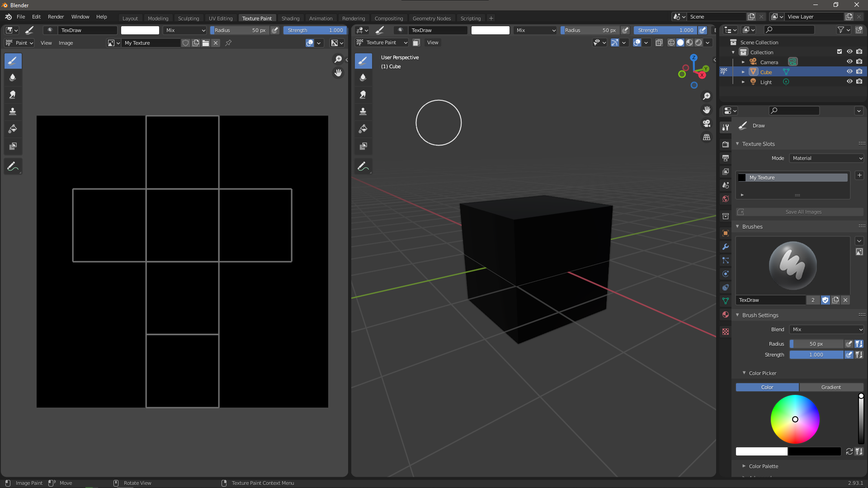
Task: Select the Fill tool in 3D viewport
Action: coord(363,129)
